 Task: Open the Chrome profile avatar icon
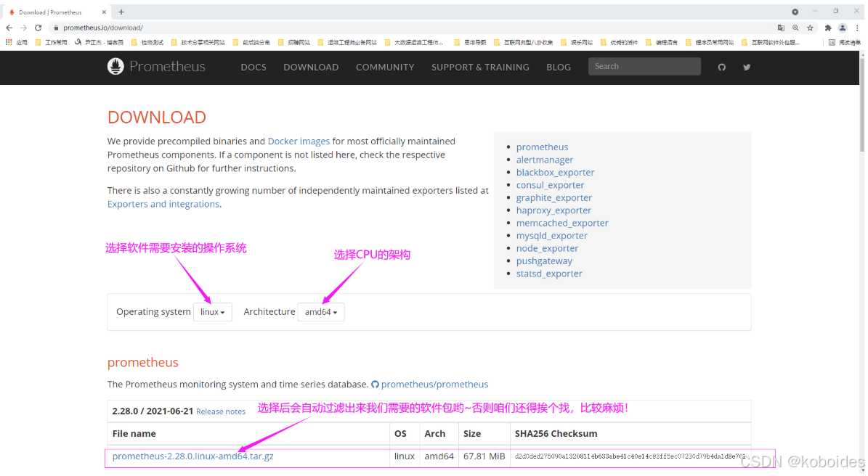843,28
